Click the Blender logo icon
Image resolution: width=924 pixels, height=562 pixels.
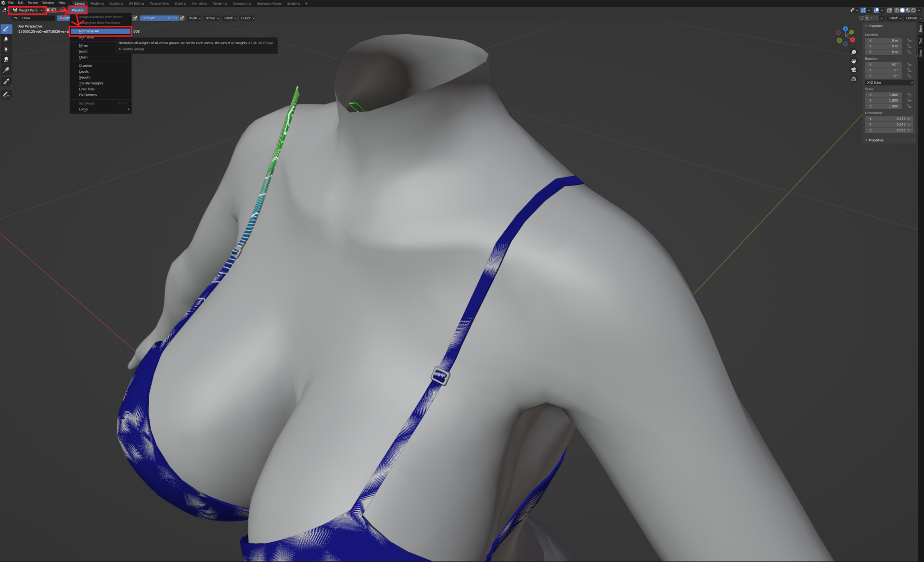3,3
